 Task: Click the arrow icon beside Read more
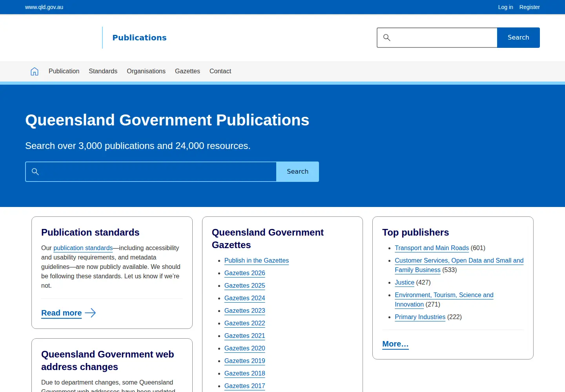pos(90,313)
